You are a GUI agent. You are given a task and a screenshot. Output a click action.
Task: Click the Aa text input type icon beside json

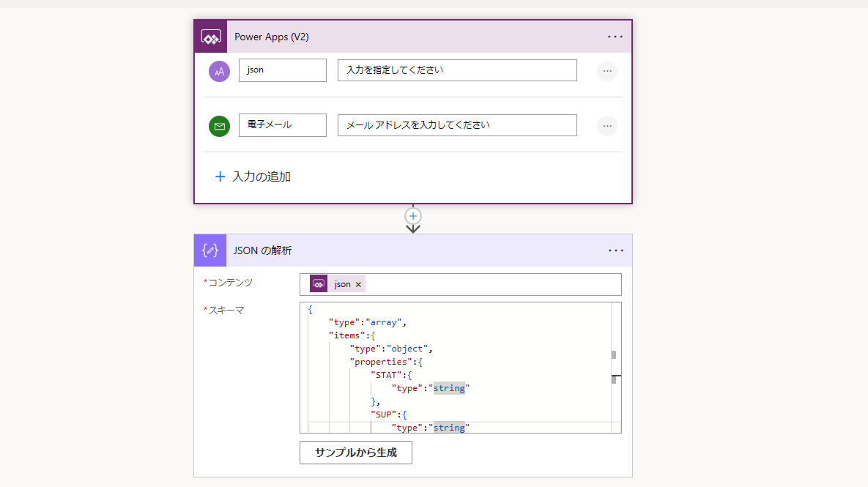point(219,70)
